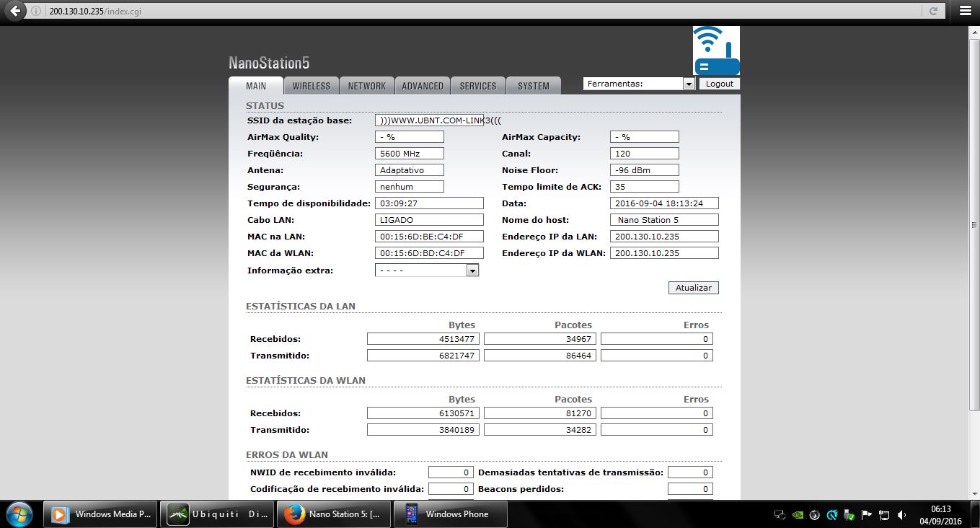Open the Firefox hamburger menu
980x528 pixels.
[966, 11]
